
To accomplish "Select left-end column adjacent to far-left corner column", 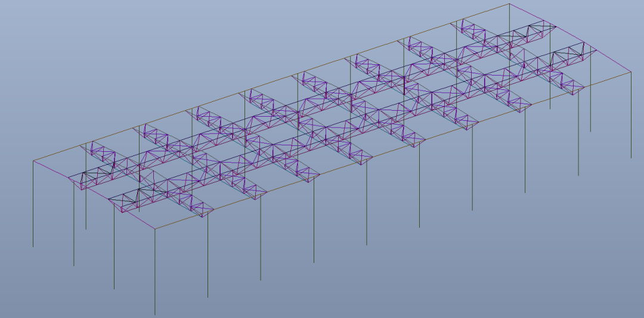I will [x=74, y=226].
